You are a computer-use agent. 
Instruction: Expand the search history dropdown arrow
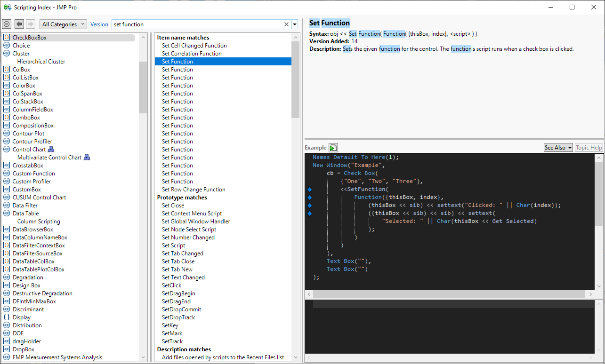[x=295, y=24]
